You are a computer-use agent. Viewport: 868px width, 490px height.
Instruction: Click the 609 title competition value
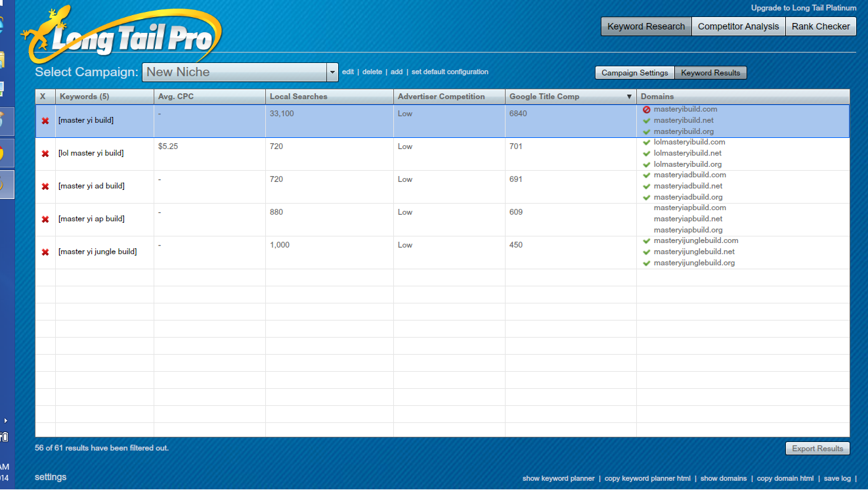point(516,212)
